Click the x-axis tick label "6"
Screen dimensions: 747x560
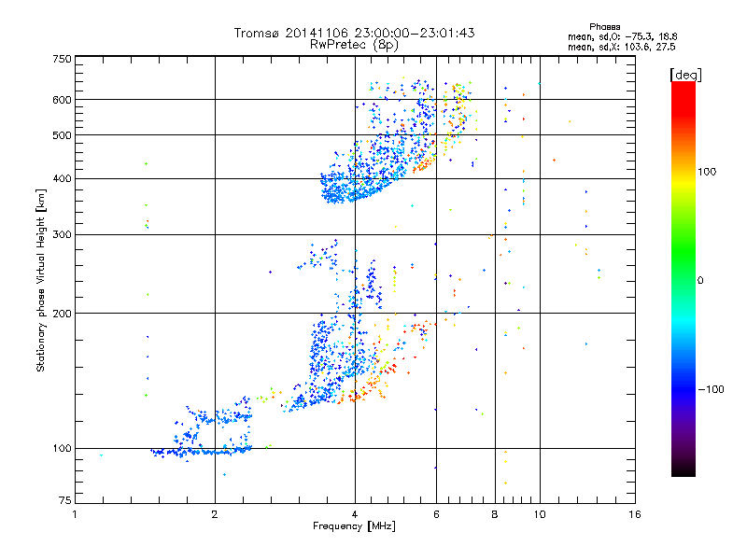(x=436, y=514)
